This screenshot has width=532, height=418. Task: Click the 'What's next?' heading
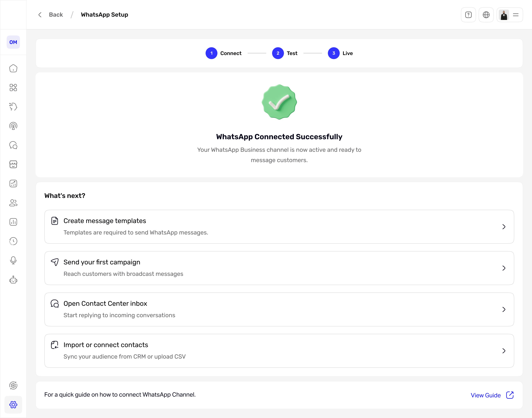(x=65, y=196)
